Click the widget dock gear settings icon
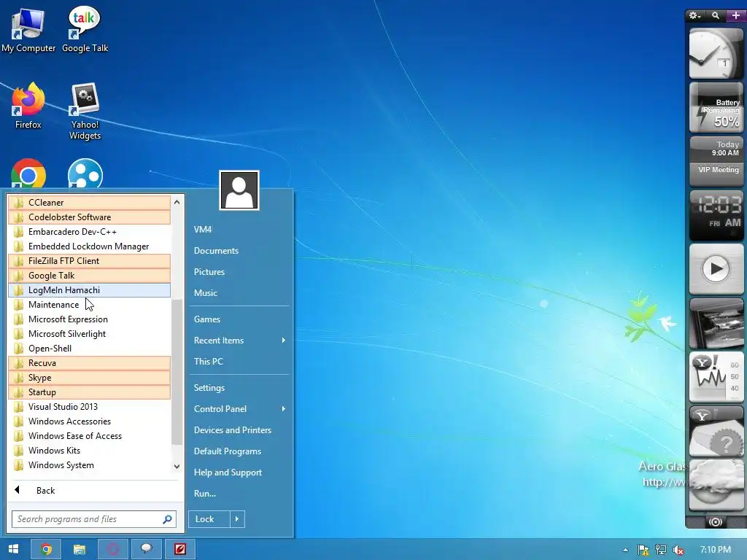 tap(694, 16)
